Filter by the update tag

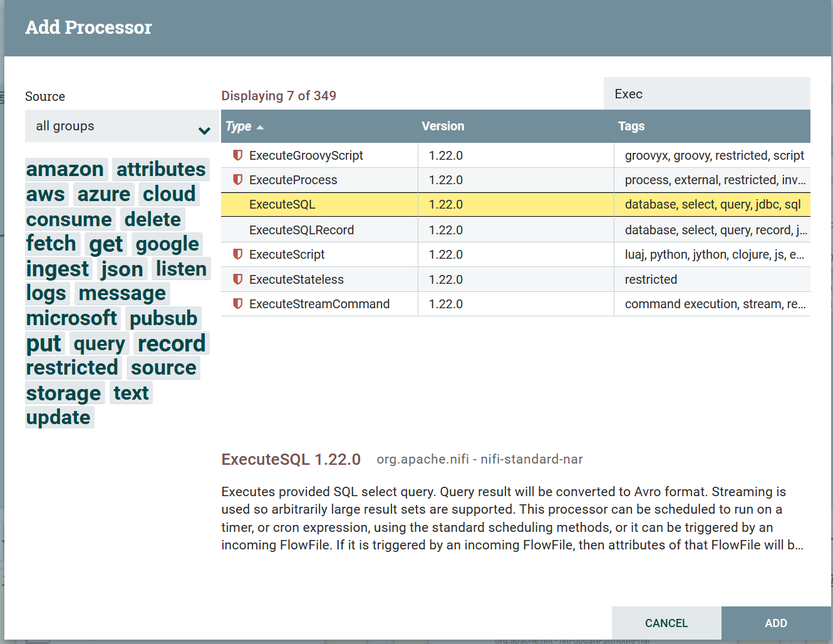[x=58, y=417]
